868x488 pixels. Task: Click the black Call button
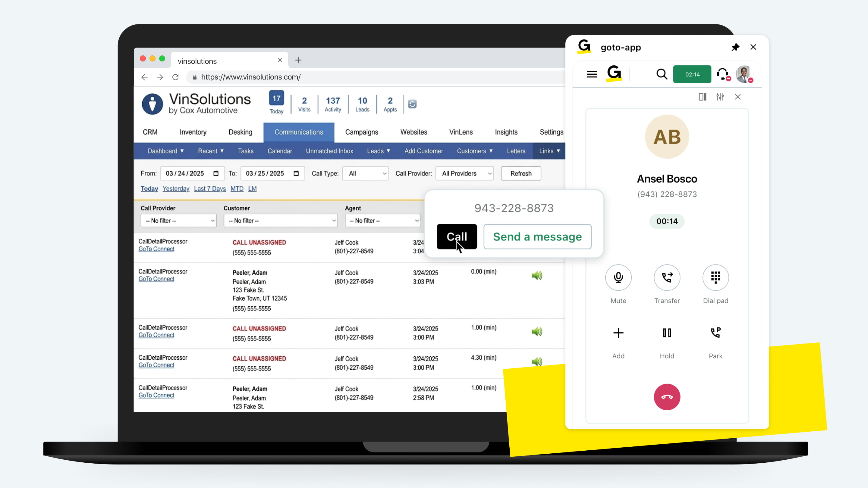click(x=457, y=237)
